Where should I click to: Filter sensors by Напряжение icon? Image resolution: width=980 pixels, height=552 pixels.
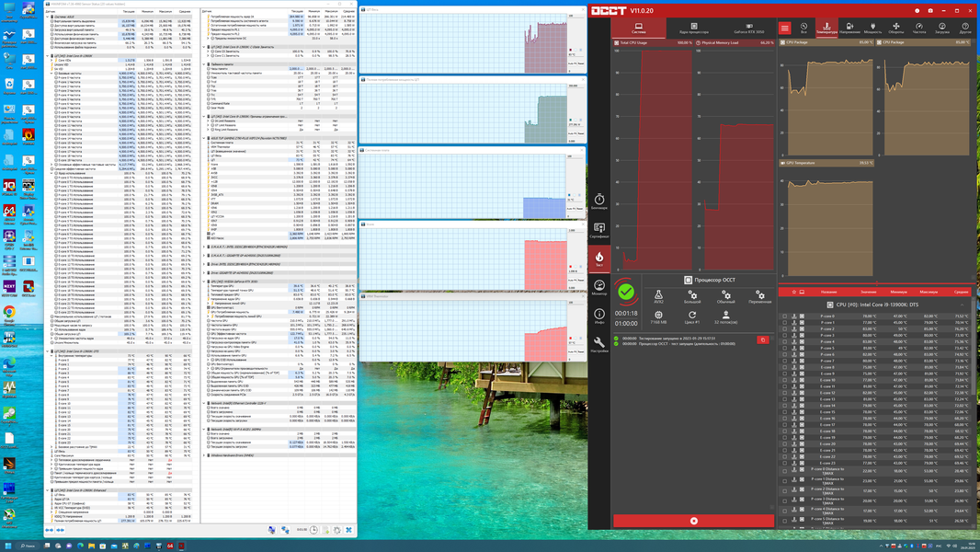click(849, 29)
